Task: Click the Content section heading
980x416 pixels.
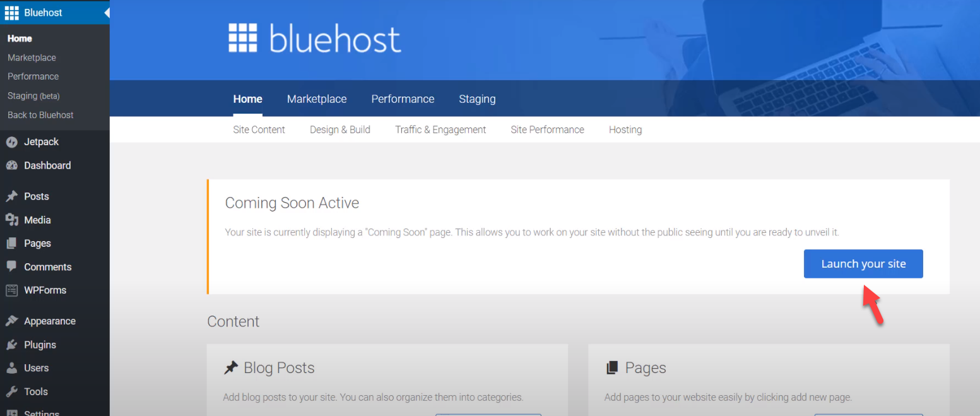Action: (233, 321)
